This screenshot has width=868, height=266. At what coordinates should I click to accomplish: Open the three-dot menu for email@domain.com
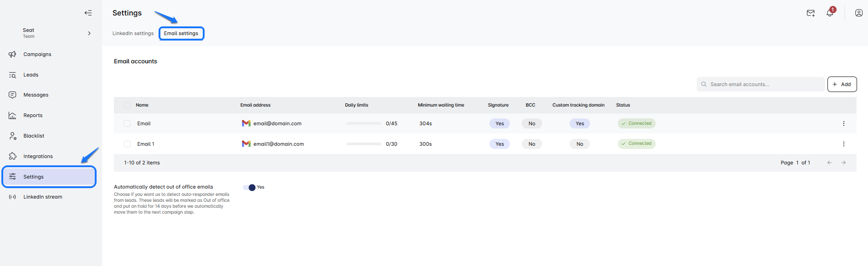tap(843, 123)
